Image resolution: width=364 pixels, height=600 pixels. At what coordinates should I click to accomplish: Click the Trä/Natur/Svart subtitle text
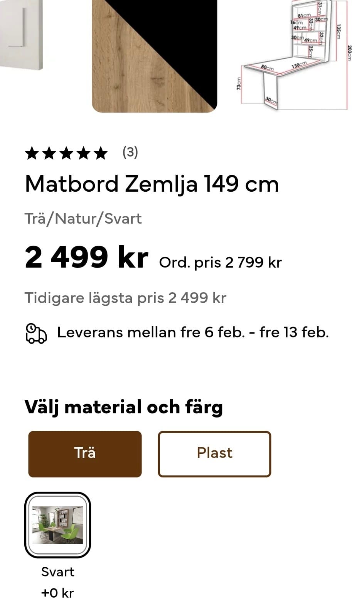coord(83,219)
